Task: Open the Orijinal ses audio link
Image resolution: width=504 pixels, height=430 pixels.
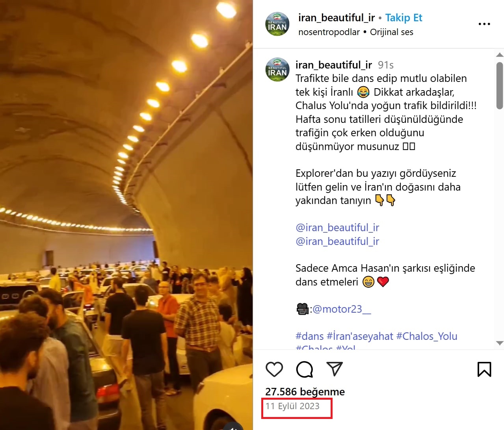Action: click(392, 32)
